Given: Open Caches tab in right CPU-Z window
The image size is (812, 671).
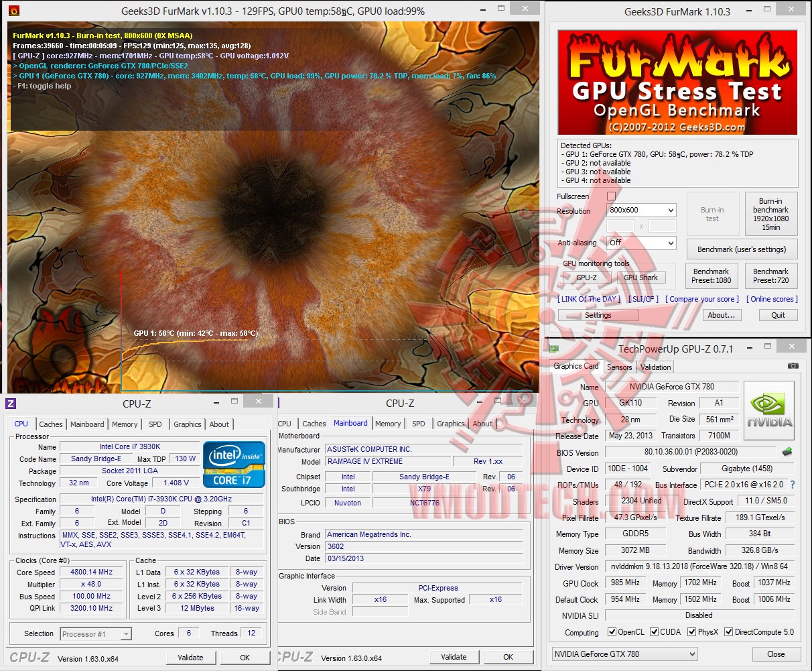Looking at the screenshot, I should coord(314,424).
